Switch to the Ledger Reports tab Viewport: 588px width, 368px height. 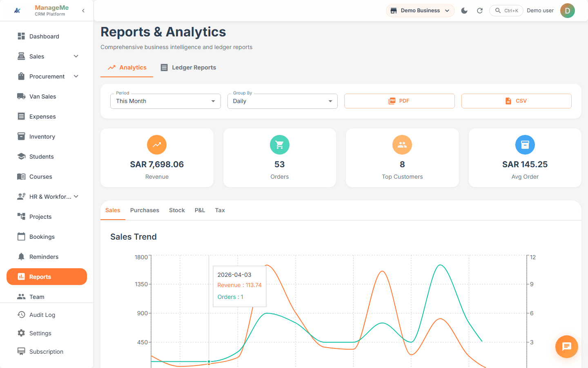tap(188, 67)
